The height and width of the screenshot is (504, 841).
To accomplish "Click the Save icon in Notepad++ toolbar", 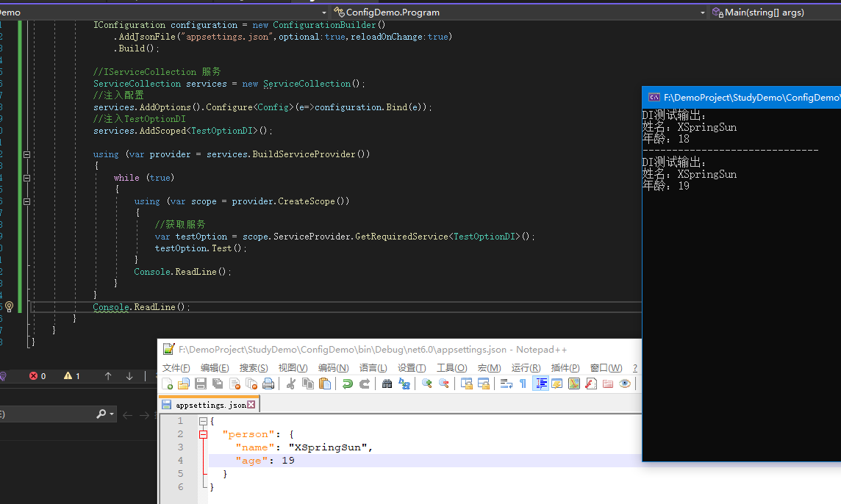I will click(200, 384).
